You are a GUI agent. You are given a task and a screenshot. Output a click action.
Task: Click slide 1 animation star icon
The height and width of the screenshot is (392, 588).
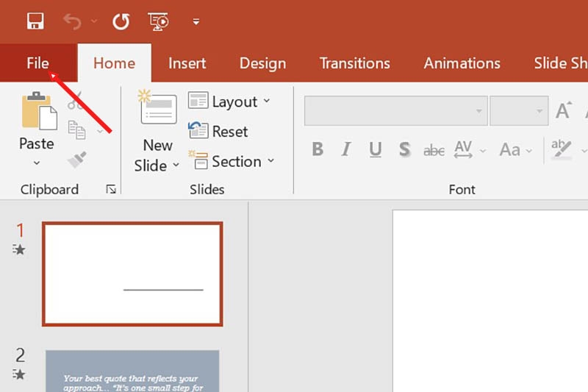[x=19, y=249]
